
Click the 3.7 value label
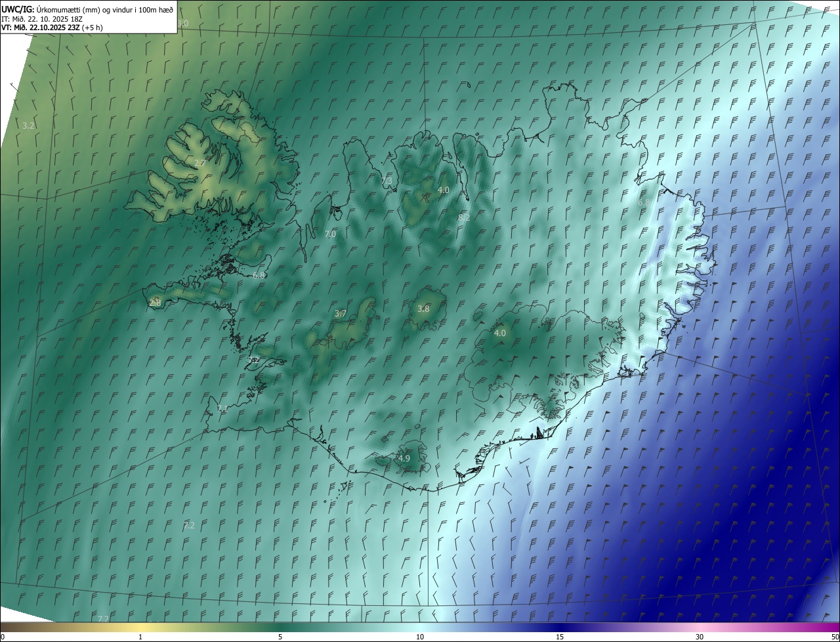[340, 314]
